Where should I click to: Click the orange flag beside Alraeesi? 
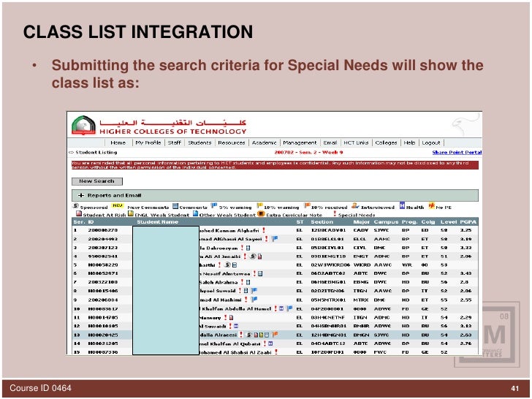(275, 335)
